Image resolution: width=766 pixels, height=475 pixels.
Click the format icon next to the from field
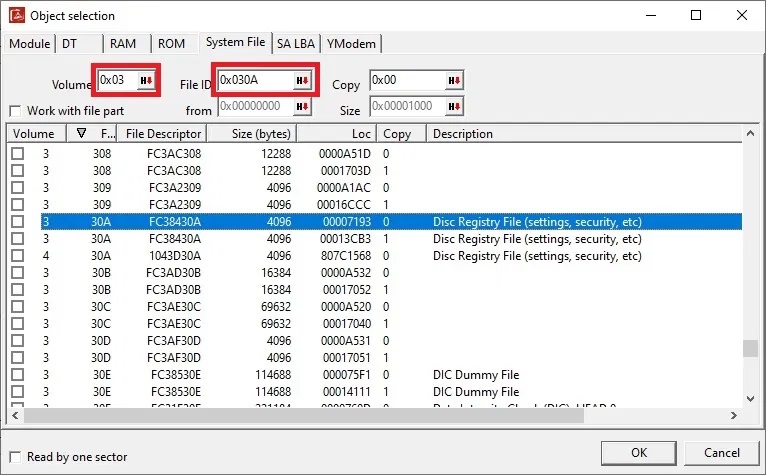click(302, 106)
